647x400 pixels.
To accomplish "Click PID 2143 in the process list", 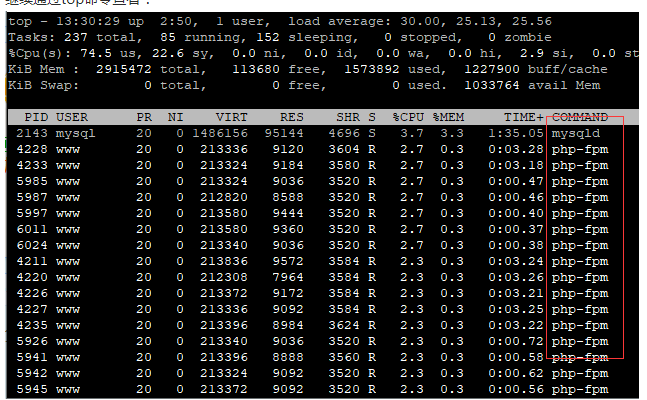I will (x=32, y=133).
